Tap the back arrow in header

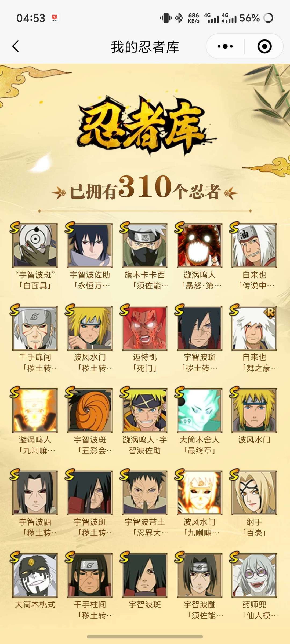coord(16,46)
